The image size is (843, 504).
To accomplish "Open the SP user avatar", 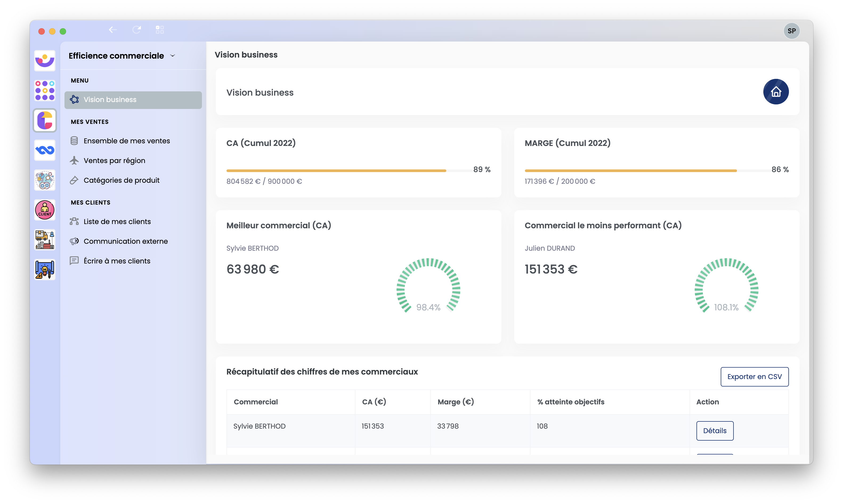I will click(791, 31).
